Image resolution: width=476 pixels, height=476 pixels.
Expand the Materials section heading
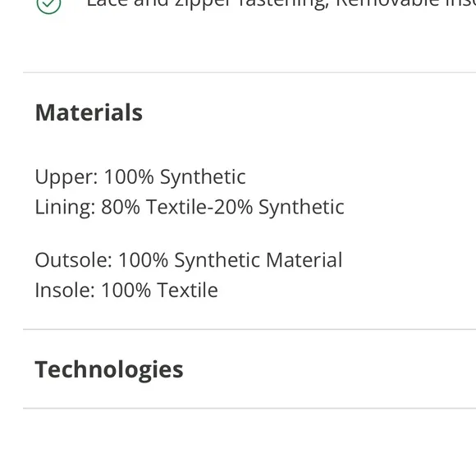point(89,112)
